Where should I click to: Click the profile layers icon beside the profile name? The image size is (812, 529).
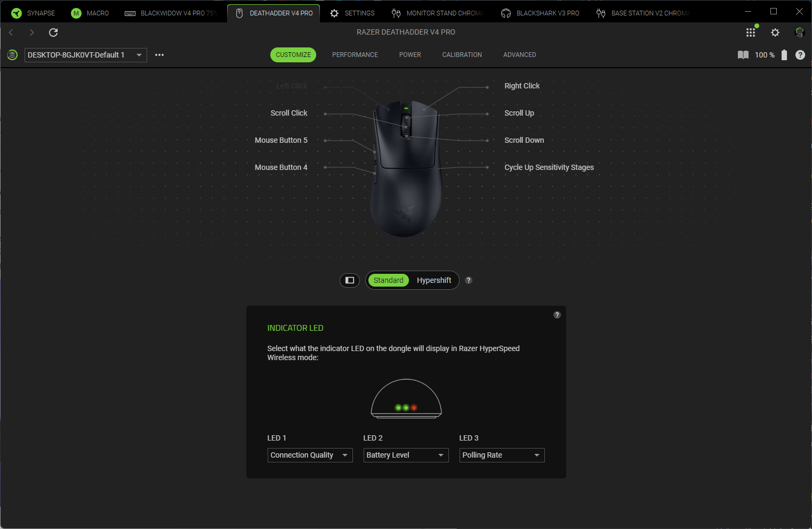coord(12,55)
